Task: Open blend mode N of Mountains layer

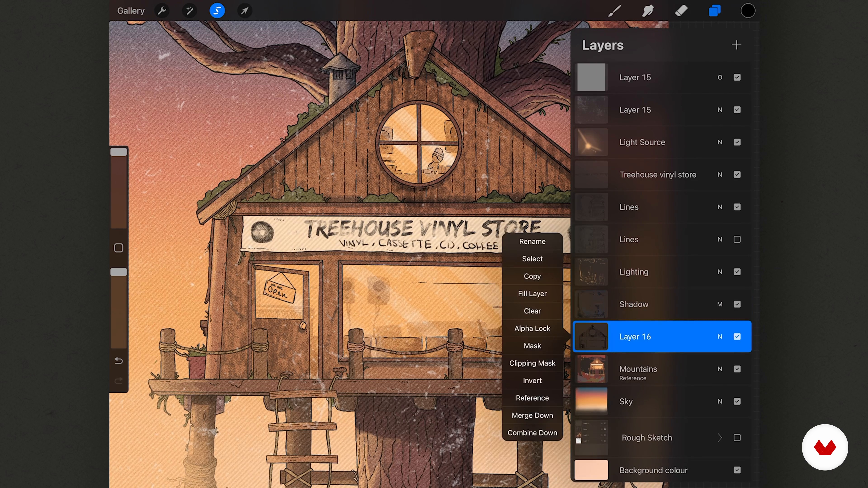Action: 720,369
